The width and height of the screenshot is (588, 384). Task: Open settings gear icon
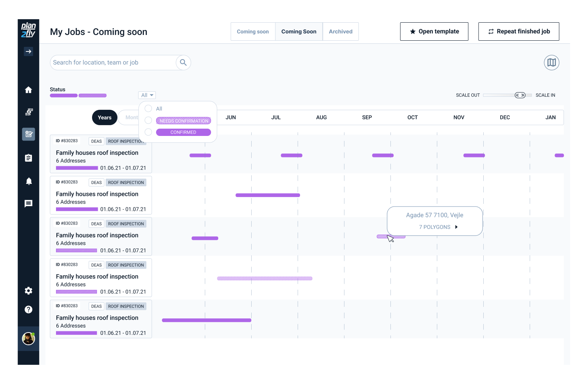28,291
